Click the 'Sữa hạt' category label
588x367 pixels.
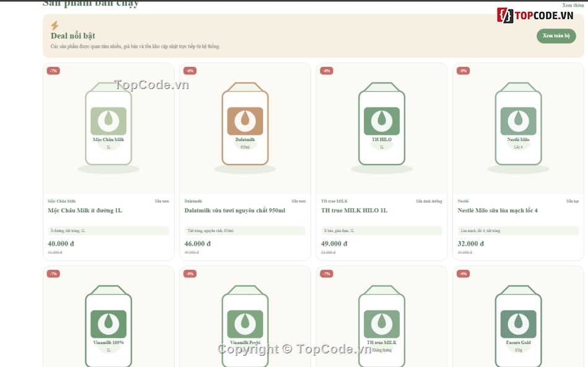coord(573,201)
